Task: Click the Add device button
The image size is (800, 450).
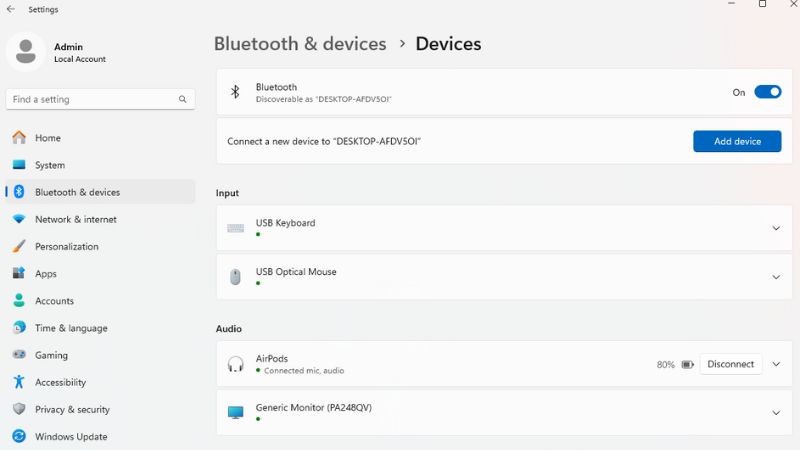Action: pos(737,141)
